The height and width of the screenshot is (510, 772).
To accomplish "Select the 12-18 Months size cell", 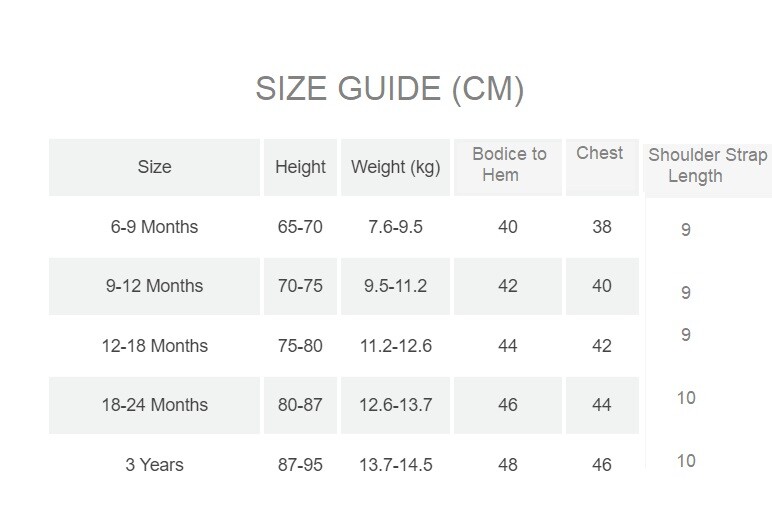I will 154,346.
